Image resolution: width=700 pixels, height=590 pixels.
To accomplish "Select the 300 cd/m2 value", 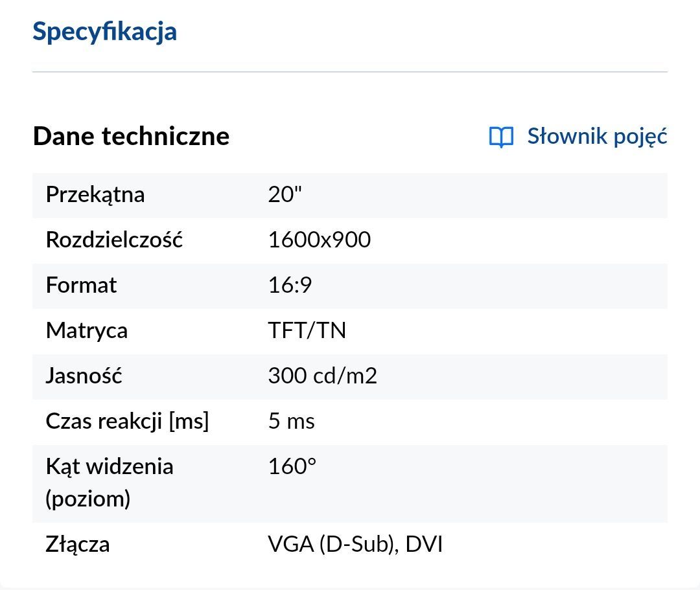I will pos(323,376).
